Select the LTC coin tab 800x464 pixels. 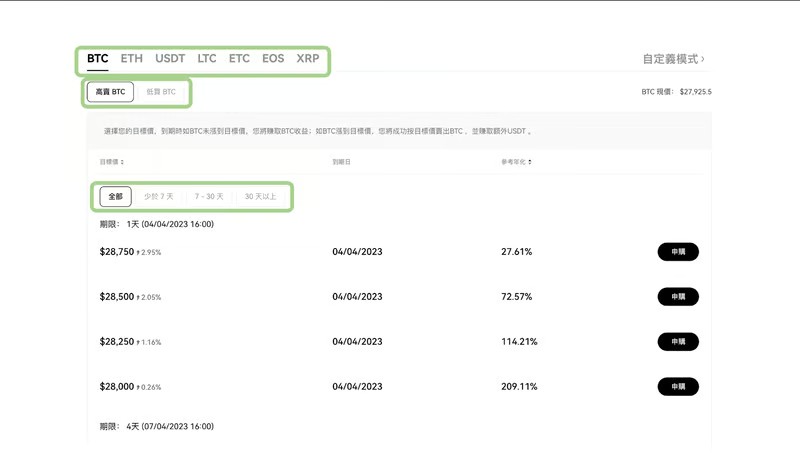(x=207, y=59)
